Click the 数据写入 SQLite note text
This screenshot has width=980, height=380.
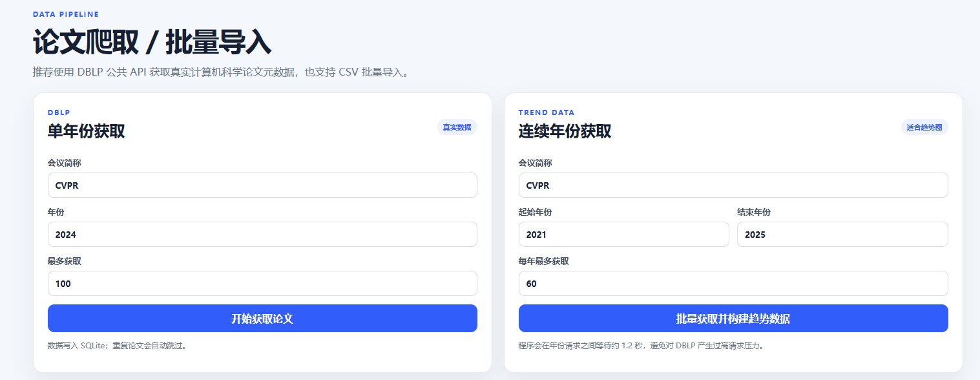click(118, 346)
